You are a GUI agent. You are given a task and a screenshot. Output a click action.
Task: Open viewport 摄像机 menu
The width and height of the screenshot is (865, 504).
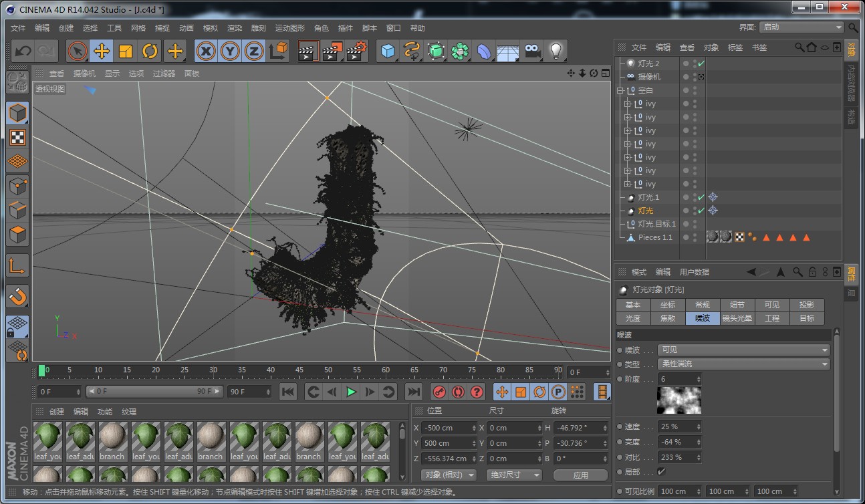pos(84,74)
